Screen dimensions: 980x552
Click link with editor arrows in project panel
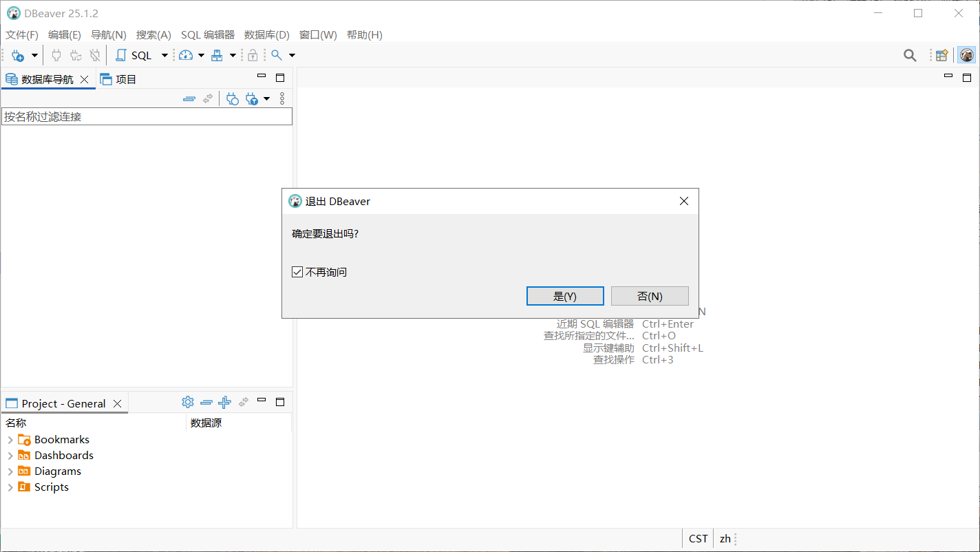244,403
